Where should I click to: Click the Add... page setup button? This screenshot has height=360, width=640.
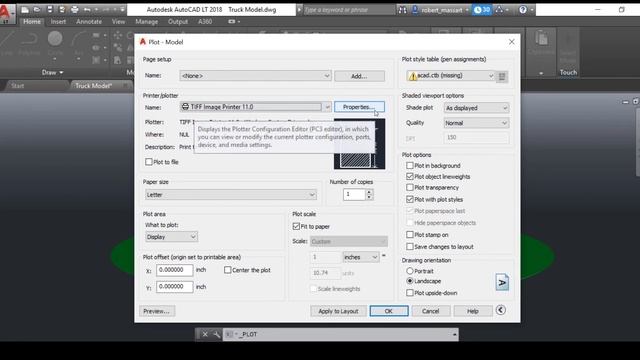coord(359,76)
